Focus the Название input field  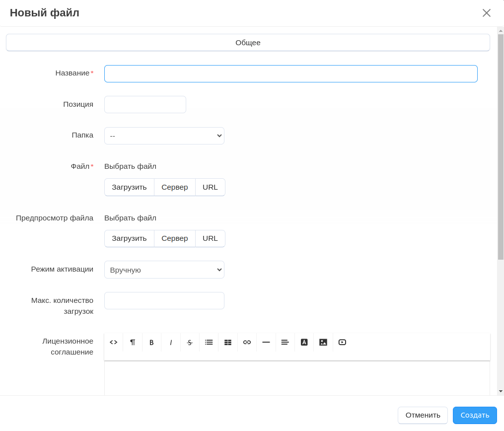290,73
